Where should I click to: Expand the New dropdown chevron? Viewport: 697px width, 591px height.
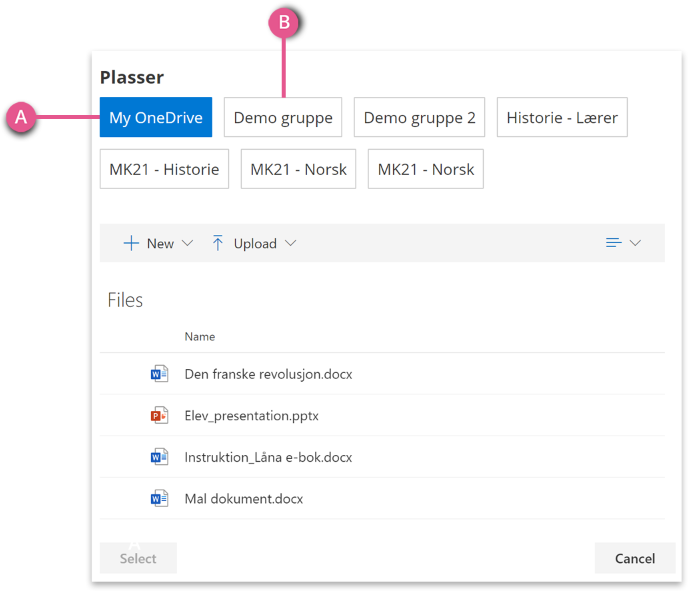pos(188,243)
